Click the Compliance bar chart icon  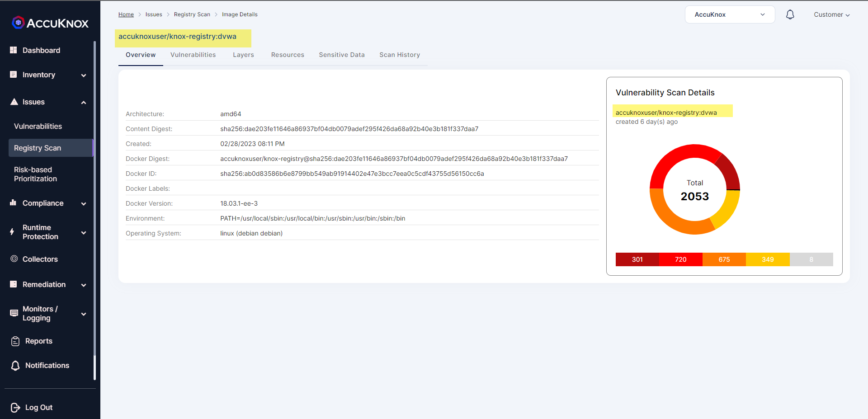(13, 202)
